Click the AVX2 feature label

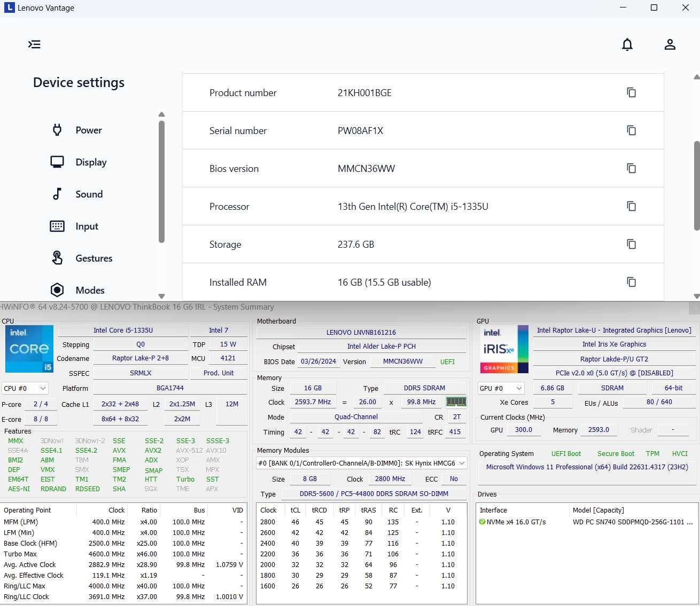[x=153, y=450]
